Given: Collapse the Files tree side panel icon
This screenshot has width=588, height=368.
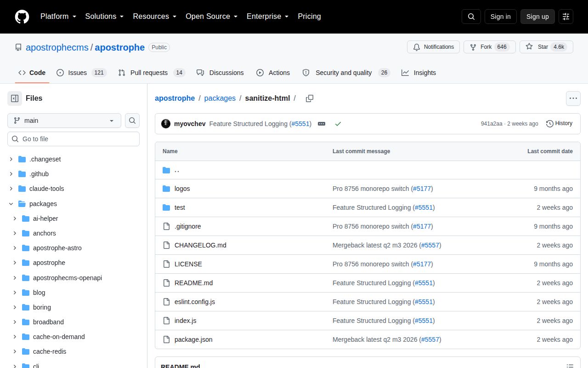Looking at the screenshot, I should point(15,98).
